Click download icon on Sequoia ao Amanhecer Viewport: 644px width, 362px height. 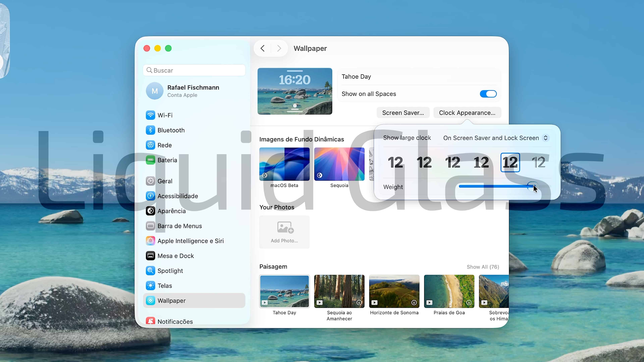(359, 303)
